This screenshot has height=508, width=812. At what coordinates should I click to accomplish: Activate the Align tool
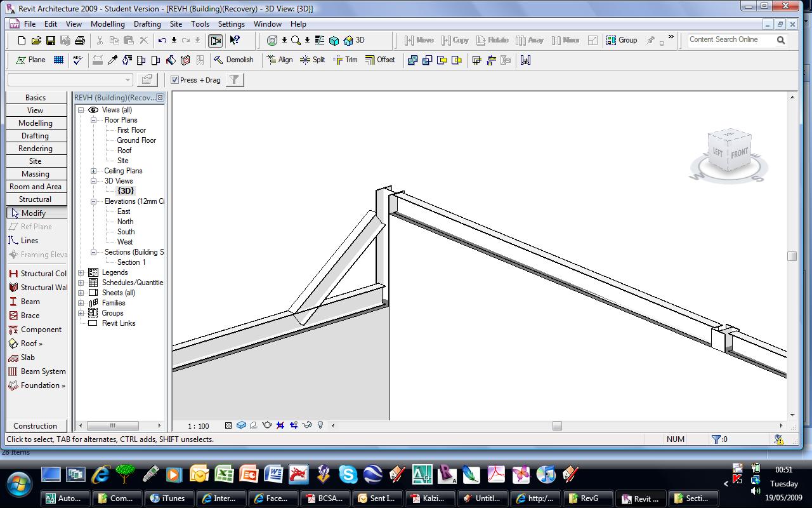pos(280,60)
